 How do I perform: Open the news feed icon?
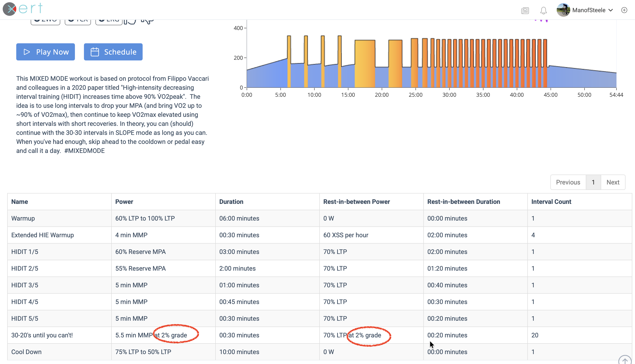tap(525, 11)
